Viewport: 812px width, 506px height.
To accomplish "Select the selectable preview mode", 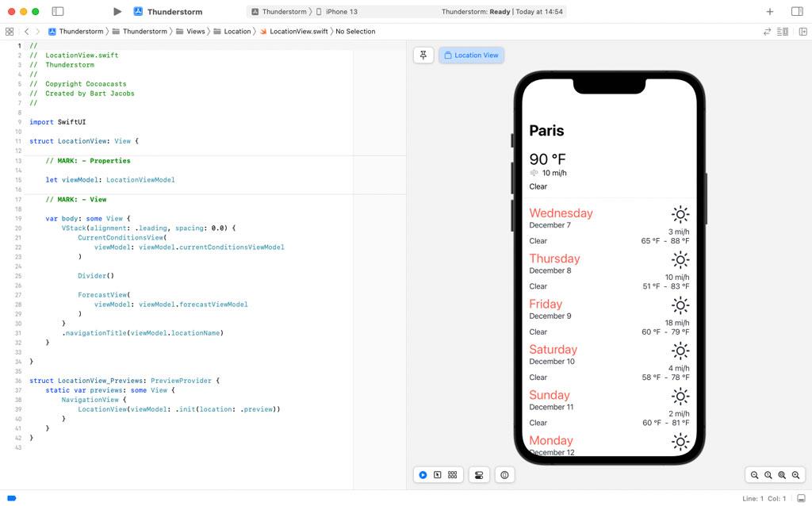I will click(x=437, y=474).
